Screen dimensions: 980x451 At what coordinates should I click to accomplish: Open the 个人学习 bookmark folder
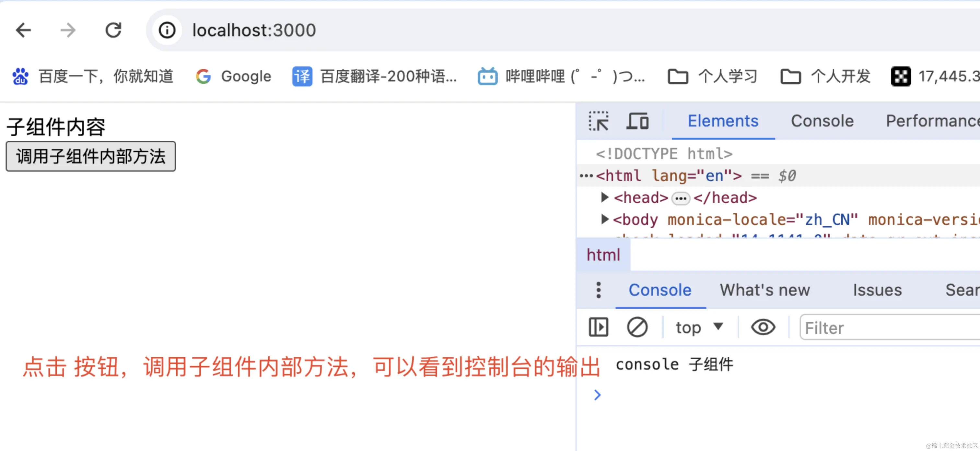tap(712, 77)
